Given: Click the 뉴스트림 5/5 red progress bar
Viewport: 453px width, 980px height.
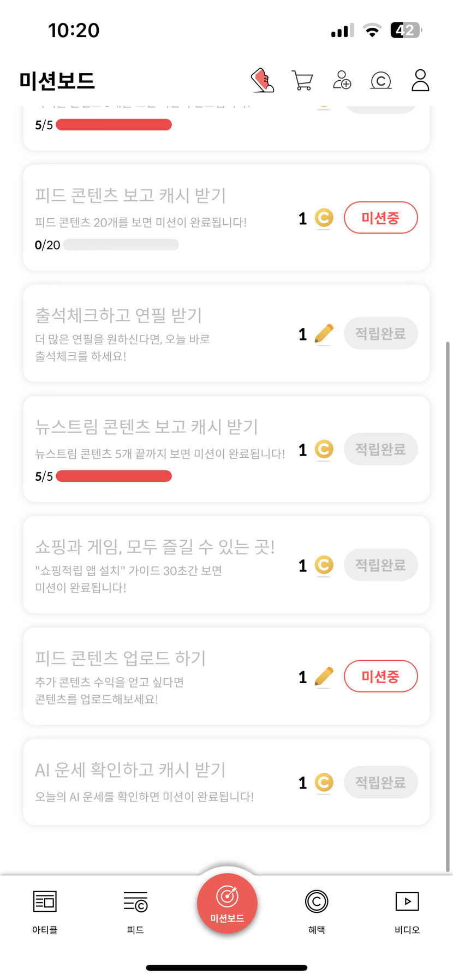Looking at the screenshot, I should click(x=114, y=476).
